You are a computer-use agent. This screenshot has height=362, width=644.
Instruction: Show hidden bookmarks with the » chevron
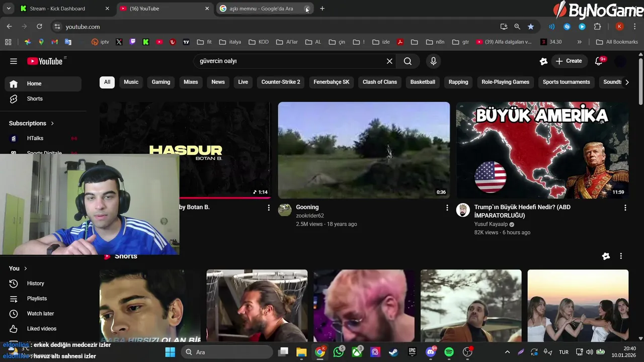click(580, 42)
